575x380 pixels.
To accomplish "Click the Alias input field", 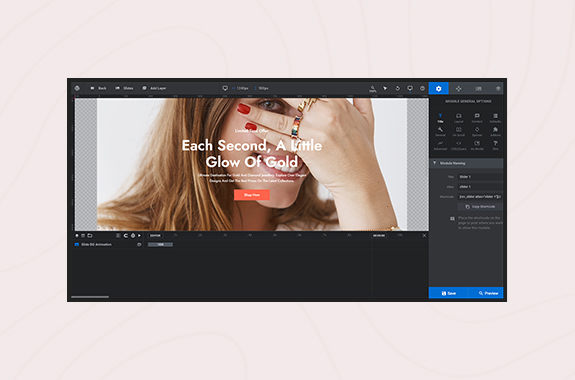I will click(480, 187).
